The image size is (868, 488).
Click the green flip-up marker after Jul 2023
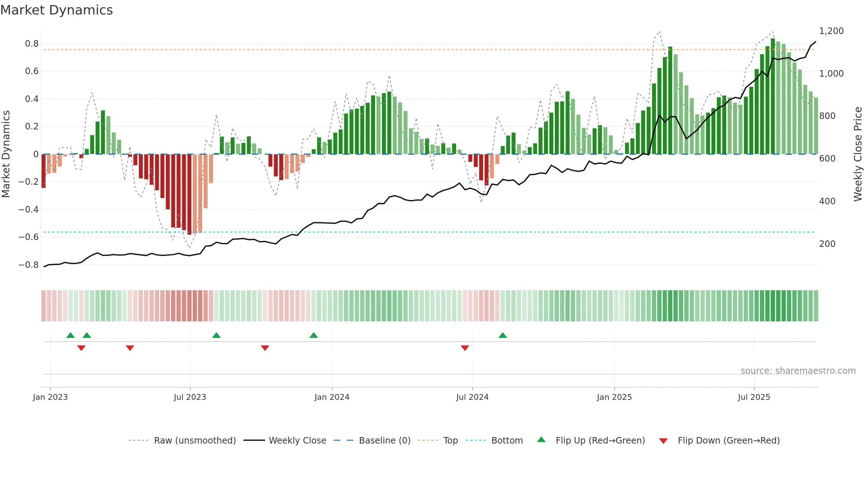click(x=216, y=335)
